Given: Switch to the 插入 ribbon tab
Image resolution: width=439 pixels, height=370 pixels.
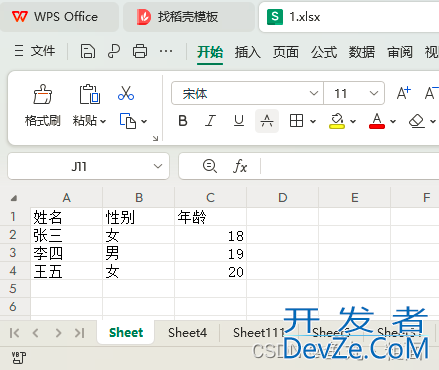Looking at the screenshot, I should click(248, 52).
